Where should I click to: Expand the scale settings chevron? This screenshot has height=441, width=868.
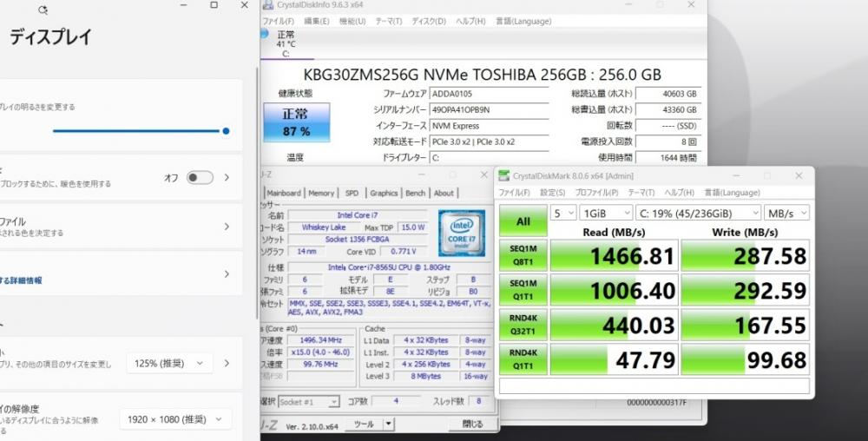click(227, 364)
